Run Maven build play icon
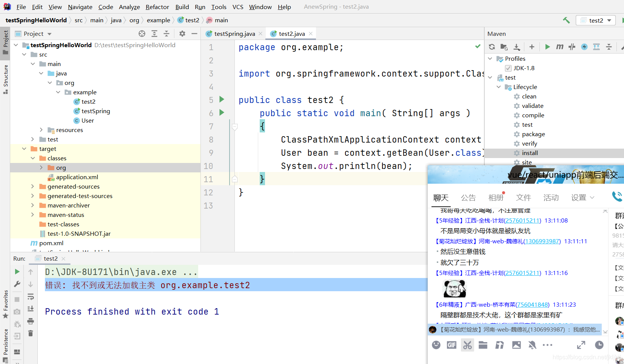Image resolution: width=624 pixels, height=364 pixels. click(x=547, y=47)
